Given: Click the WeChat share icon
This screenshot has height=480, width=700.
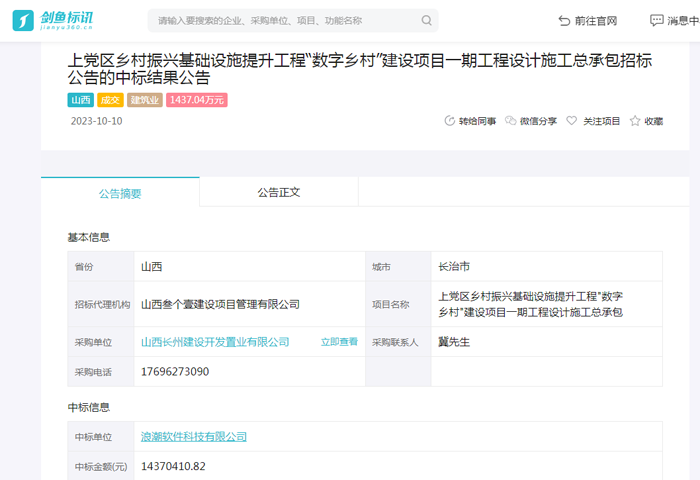Looking at the screenshot, I should coord(510,121).
